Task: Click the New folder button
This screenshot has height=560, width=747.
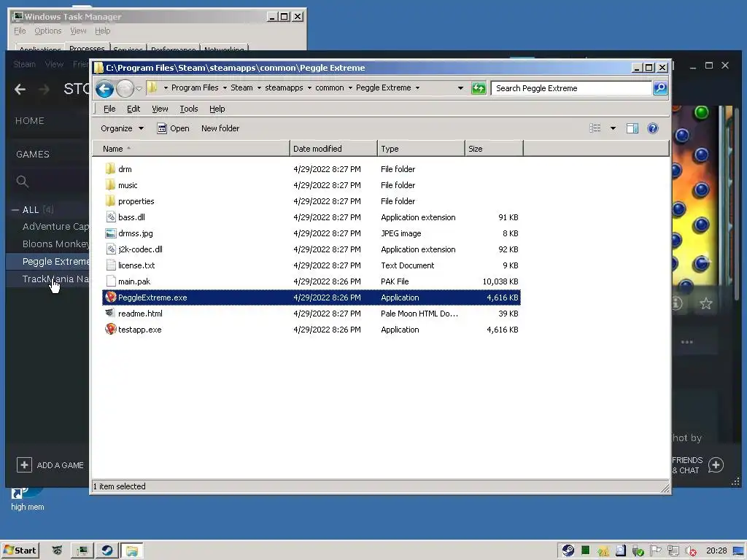Action: pos(220,128)
